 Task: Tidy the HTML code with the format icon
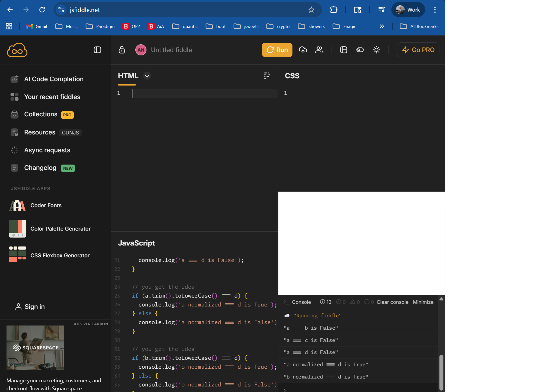(267, 76)
